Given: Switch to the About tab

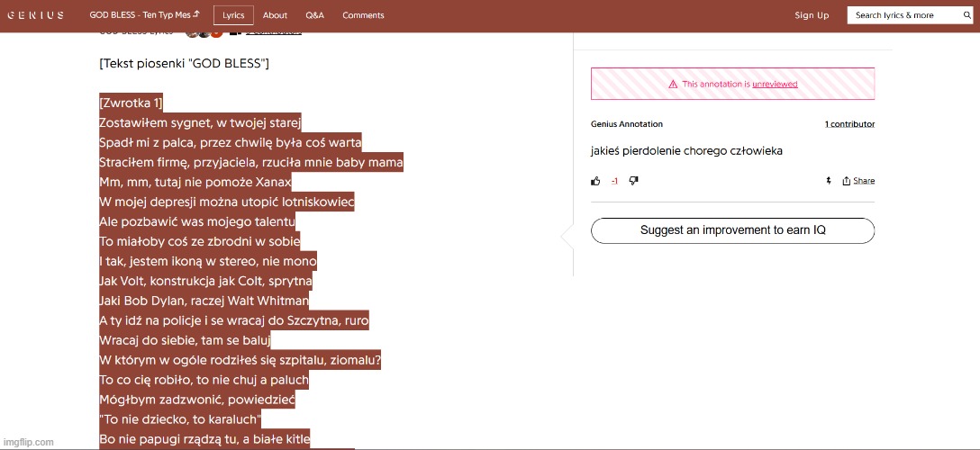Looking at the screenshot, I should (x=275, y=15).
